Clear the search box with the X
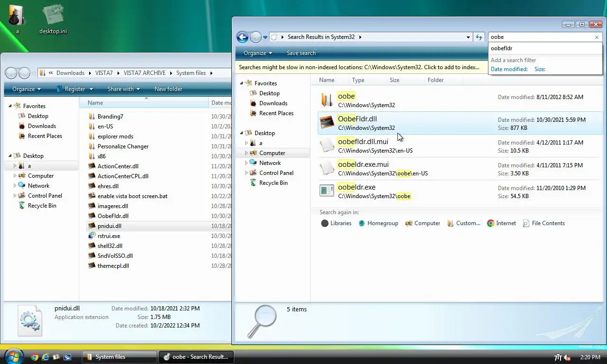Image resolution: width=607 pixels, height=364 pixels. [597, 37]
